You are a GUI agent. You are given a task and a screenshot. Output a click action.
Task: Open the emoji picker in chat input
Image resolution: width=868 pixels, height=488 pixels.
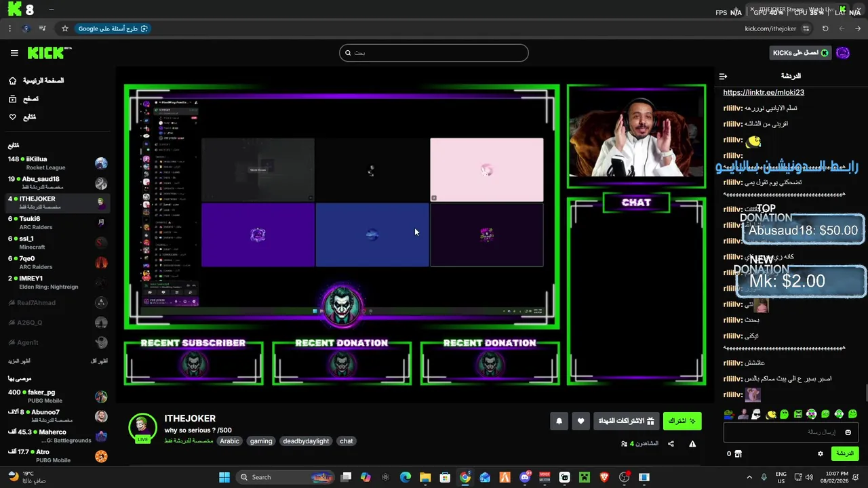coord(848,432)
